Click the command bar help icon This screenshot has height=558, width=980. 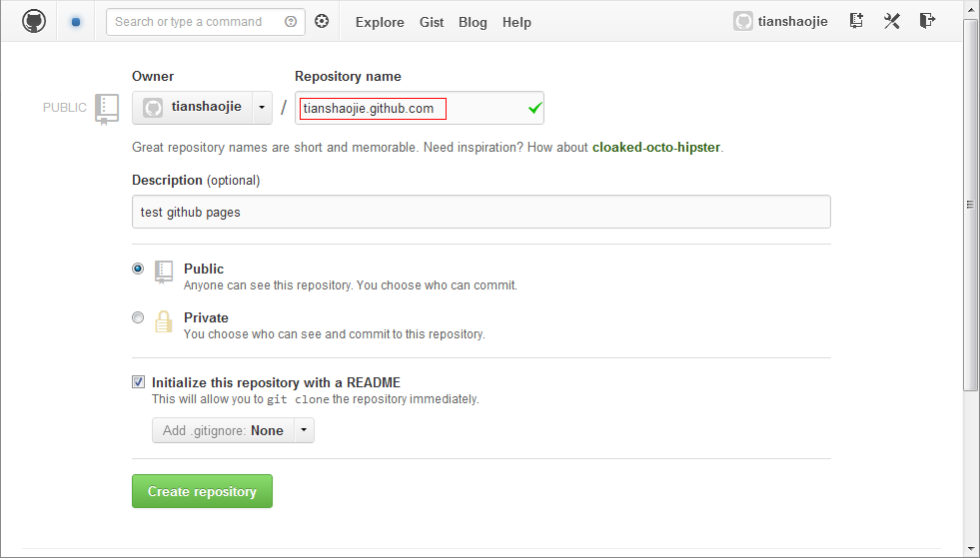291,21
